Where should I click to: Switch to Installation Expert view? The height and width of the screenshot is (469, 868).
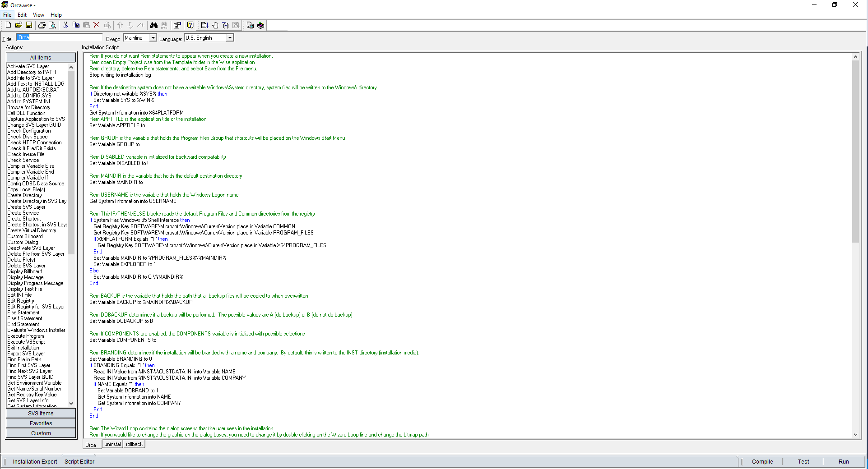[x=35, y=462]
